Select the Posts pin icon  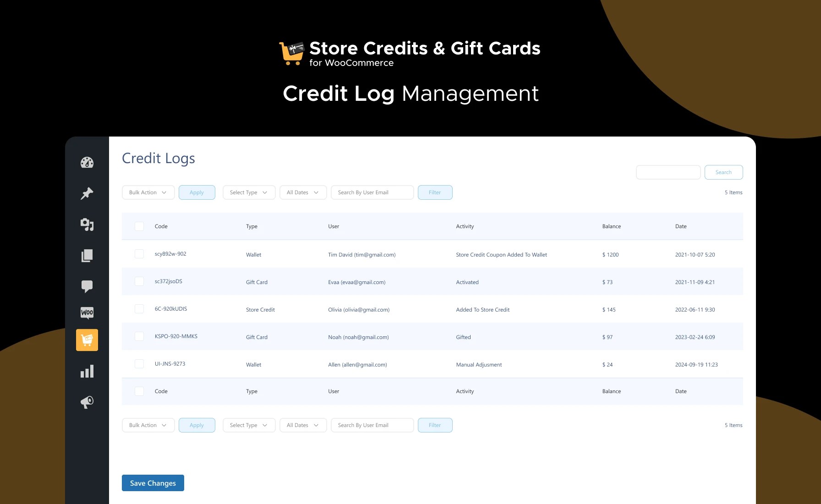(87, 193)
